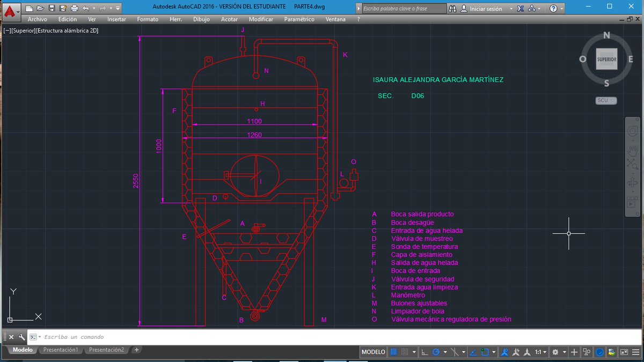Toggle Object Snap Tracking

(x=472, y=352)
